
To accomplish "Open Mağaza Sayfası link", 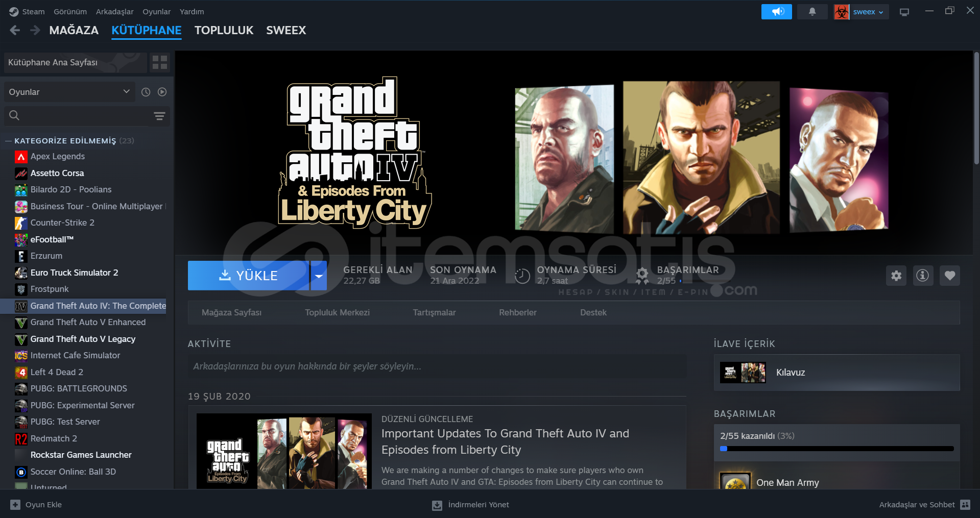I will point(231,313).
